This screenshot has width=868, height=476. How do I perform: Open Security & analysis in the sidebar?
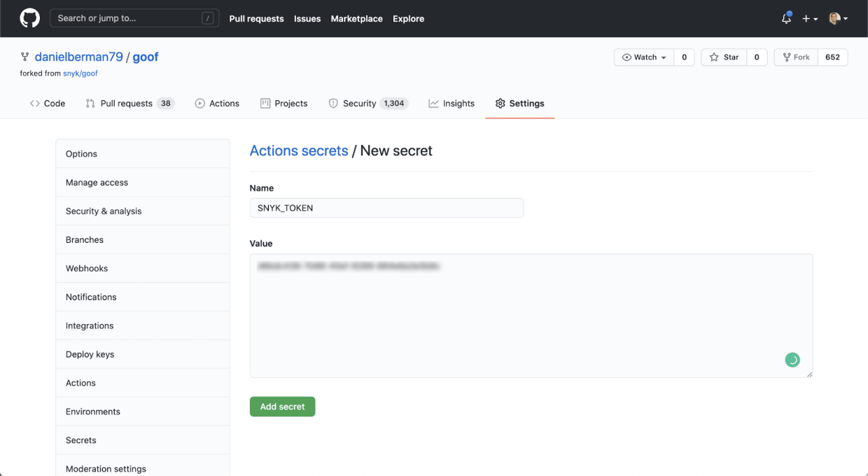click(143, 211)
